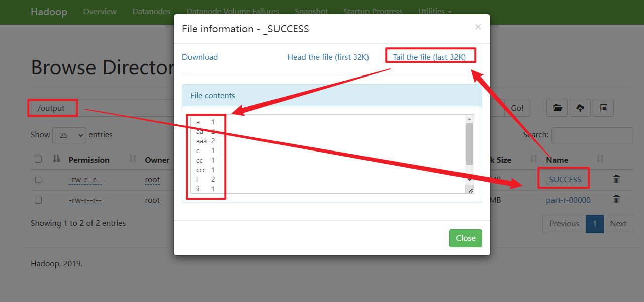The height and width of the screenshot is (302, 644).
Task: Click the Go! button next to the path
Action: tap(517, 108)
